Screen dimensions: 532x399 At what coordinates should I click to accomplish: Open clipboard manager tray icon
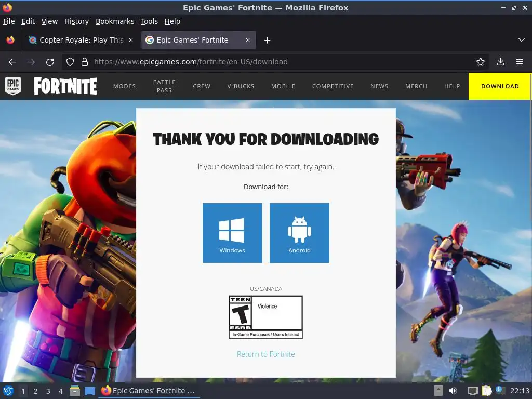pos(486,391)
